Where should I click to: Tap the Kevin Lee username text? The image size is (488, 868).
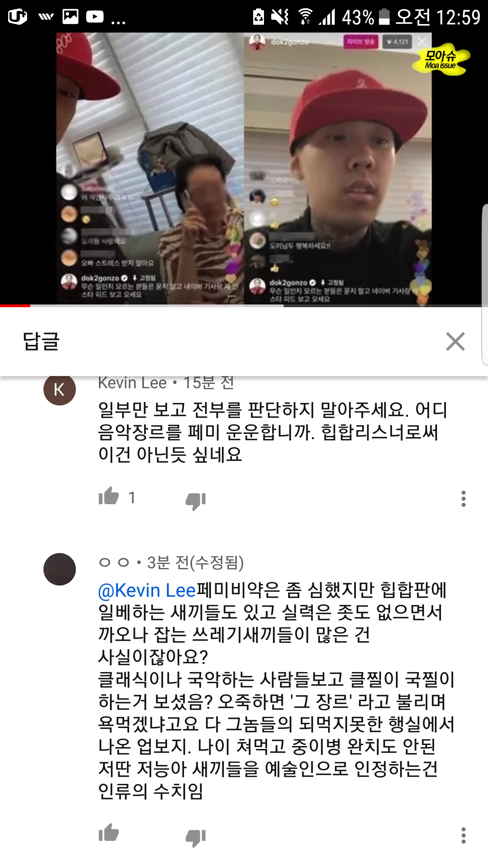click(x=132, y=383)
